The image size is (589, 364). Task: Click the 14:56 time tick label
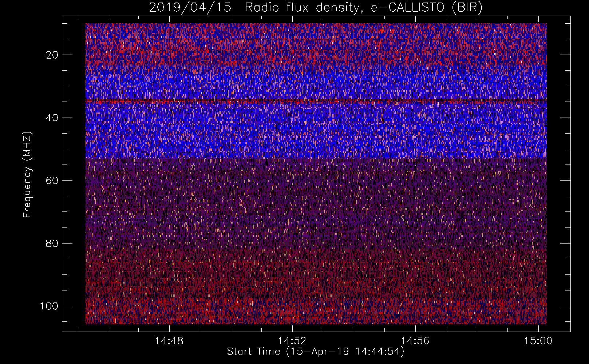click(415, 341)
